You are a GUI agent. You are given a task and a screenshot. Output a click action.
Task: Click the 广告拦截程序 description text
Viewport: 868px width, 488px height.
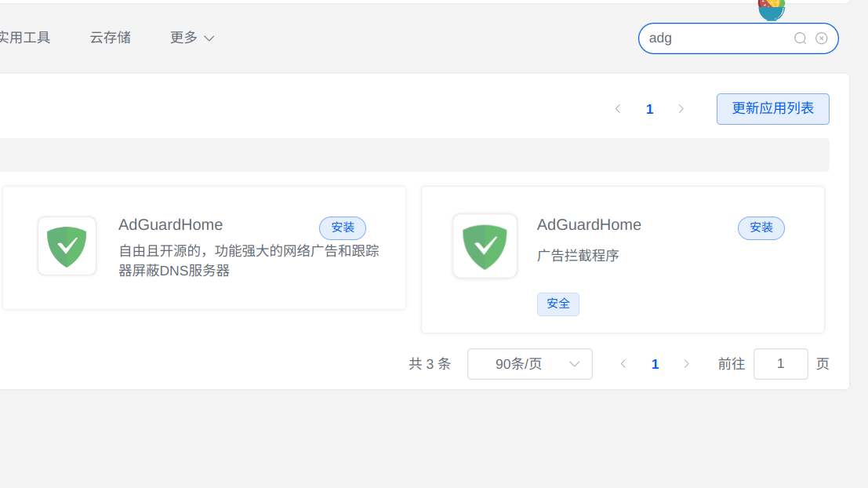point(578,255)
